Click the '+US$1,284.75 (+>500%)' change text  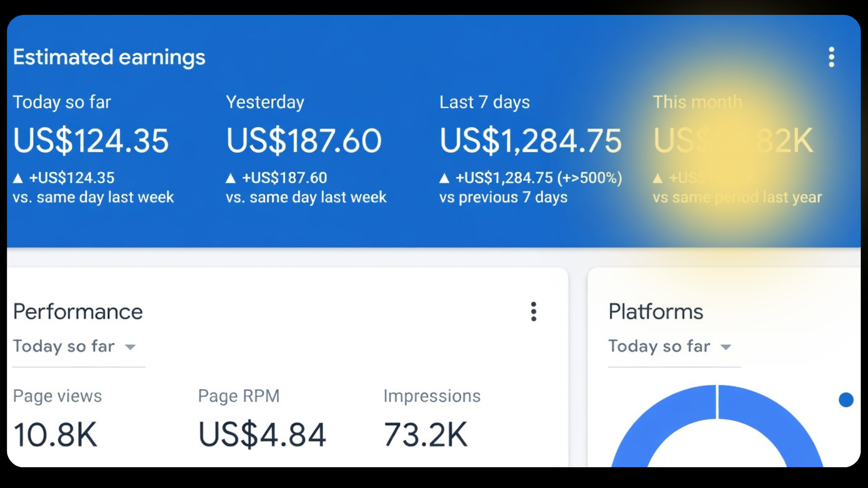(539, 178)
